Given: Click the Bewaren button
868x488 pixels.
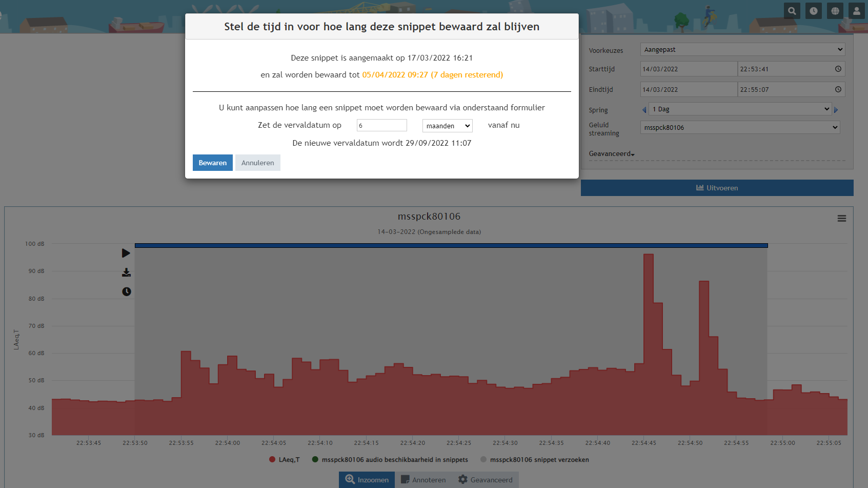Looking at the screenshot, I should tap(212, 163).
